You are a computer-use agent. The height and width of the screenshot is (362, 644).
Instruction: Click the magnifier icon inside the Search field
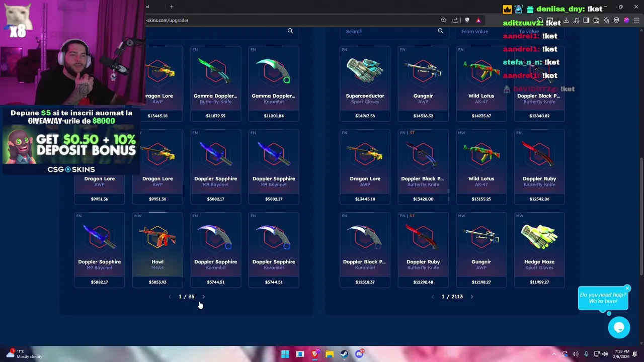pyautogui.click(x=441, y=31)
